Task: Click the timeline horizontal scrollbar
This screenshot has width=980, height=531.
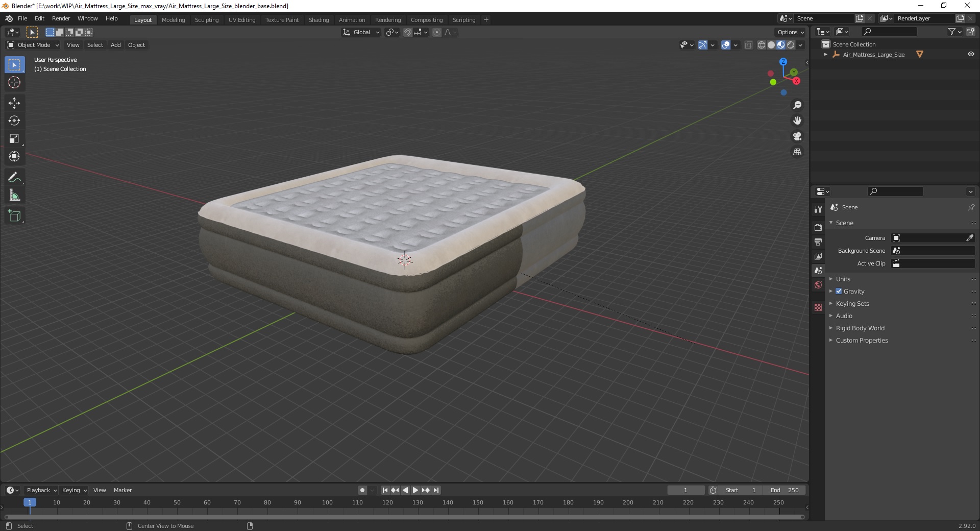Action: 404,517
